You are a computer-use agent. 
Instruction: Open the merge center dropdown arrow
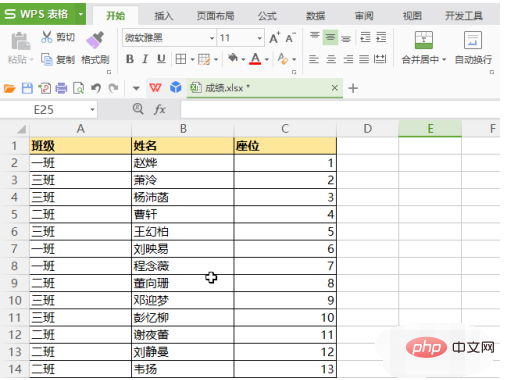tap(444, 60)
